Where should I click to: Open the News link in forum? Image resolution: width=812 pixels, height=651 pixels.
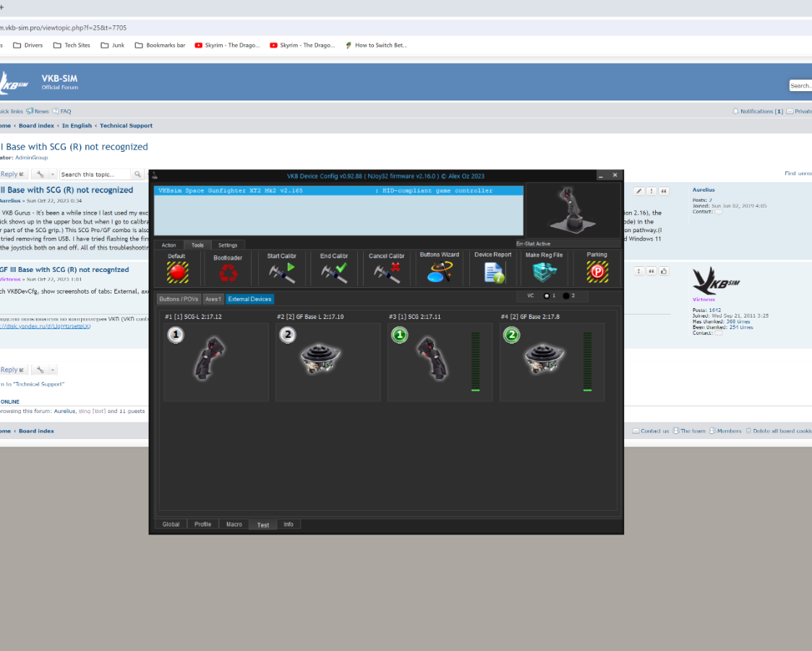pos(38,111)
